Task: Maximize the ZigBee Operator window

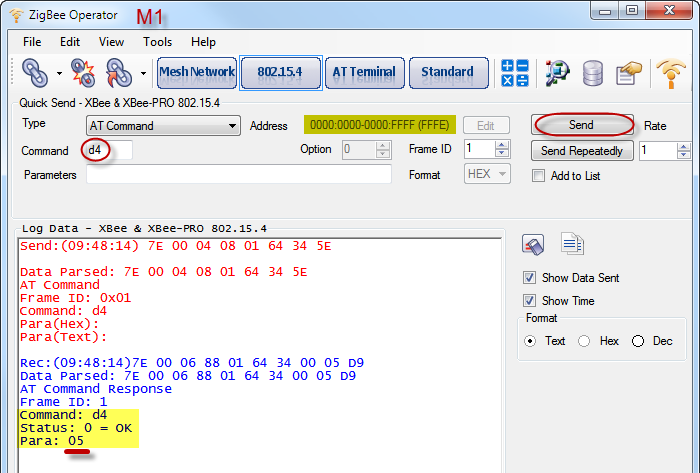Action: pos(632,11)
